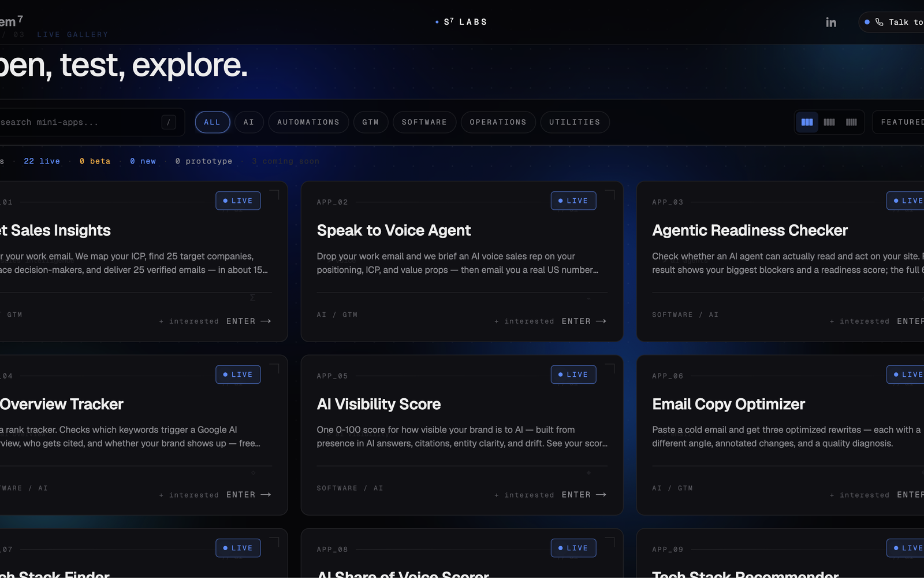Click the LIVE badge on Sales Insights
The width and height of the screenshot is (924, 578).
point(238,201)
